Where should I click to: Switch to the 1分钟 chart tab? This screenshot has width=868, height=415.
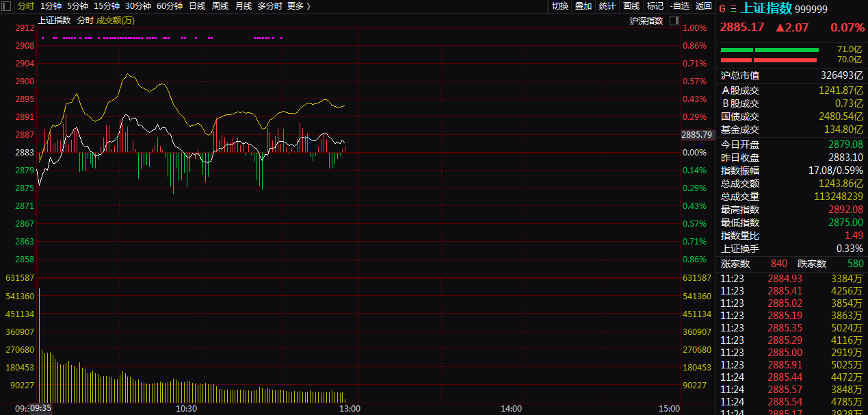click(51, 6)
